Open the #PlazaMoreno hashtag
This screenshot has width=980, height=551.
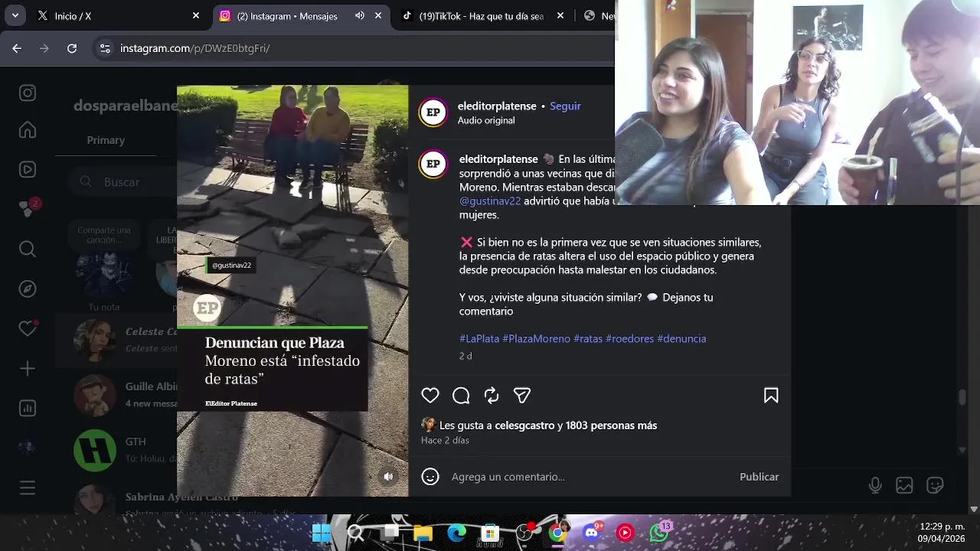[x=536, y=338]
